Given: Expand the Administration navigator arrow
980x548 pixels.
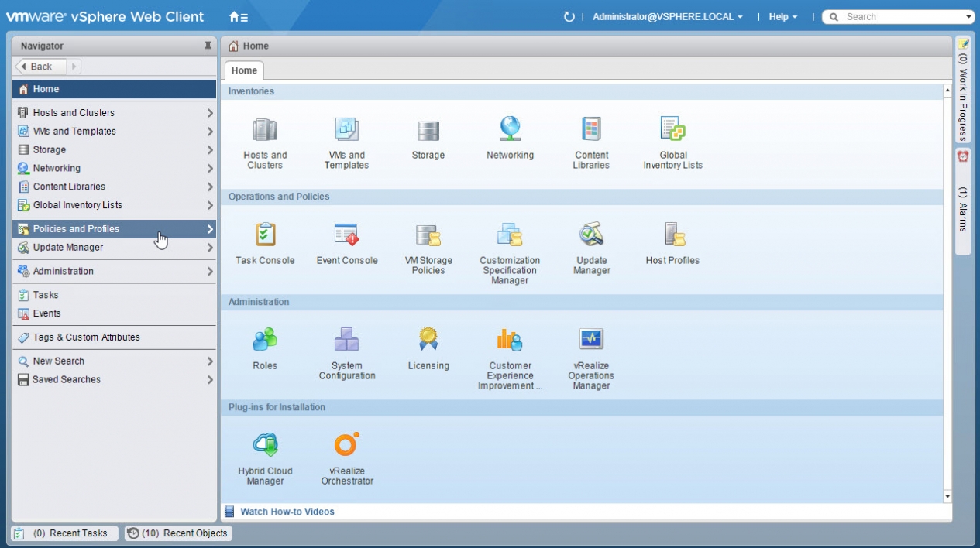Looking at the screenshot, I should click(210, 272).
